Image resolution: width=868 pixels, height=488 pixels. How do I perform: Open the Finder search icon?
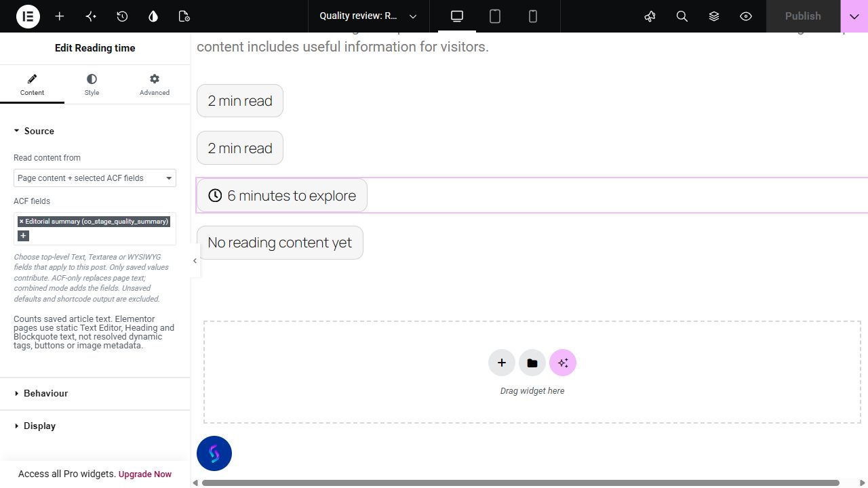682,16
